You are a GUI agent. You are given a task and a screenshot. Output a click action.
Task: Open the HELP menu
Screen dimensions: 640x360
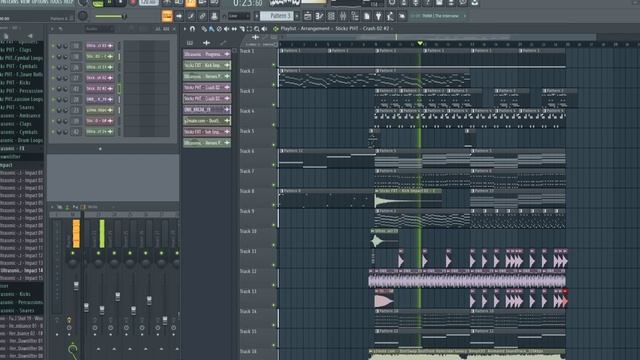coord(69,2)
